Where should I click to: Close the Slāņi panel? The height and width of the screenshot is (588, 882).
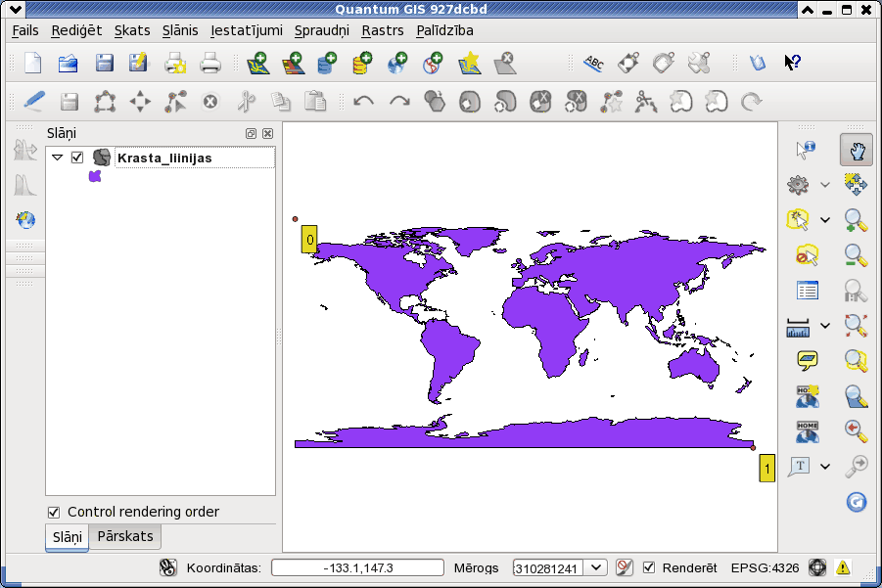point(268,133)
